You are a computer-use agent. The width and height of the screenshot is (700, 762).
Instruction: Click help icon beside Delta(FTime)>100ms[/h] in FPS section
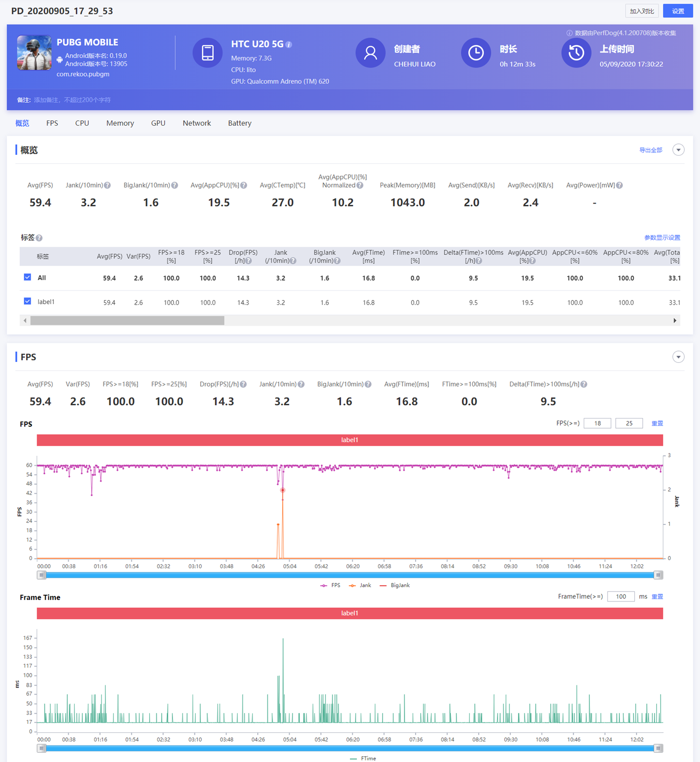(584, 384)
